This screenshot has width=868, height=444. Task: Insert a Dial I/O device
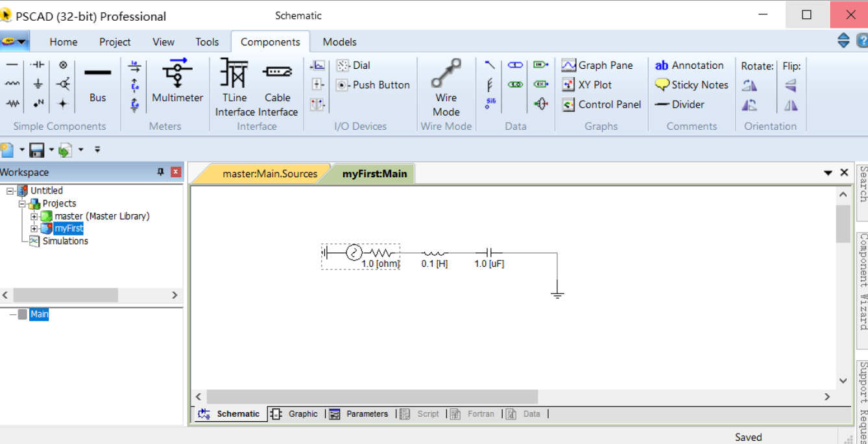[x=354, y=66]
